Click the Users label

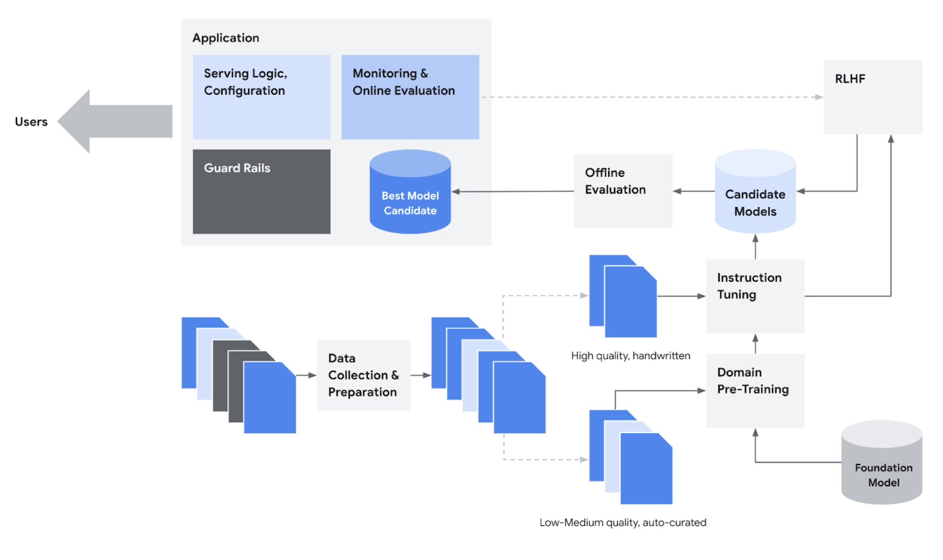pyautogui.click(x=31, y=122)
